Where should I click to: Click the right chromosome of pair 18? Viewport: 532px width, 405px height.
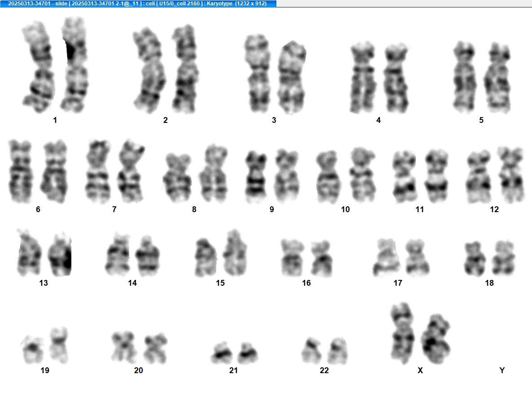tap(504, 258)
